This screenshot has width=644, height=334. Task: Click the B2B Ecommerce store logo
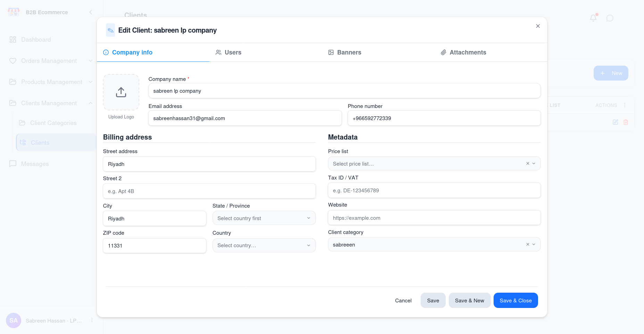(x=14, y=12)
